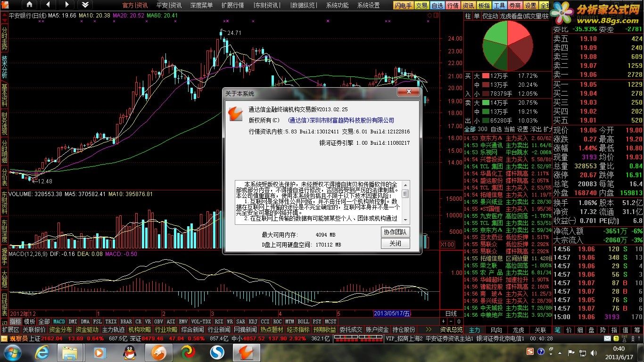Click the 2013/05/17/五 date marker on timeline
This screenshot has height=362, width=644.
[392, 313]
